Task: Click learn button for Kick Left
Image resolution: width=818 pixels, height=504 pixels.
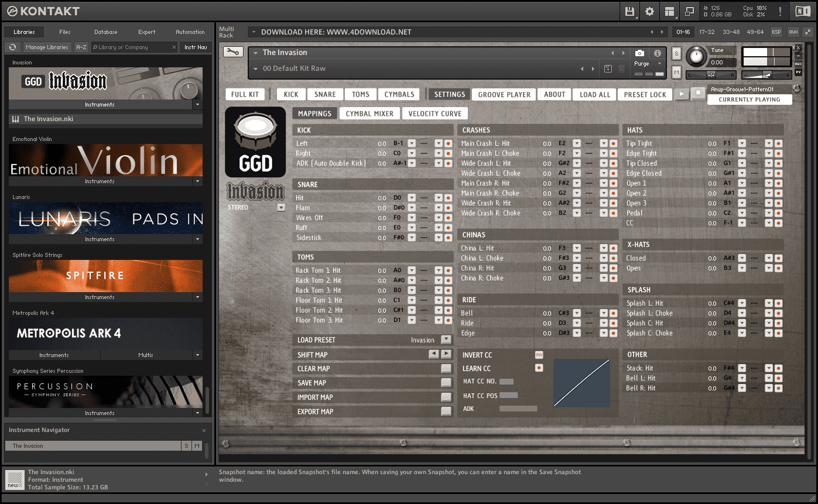Action: click(448, 143)
